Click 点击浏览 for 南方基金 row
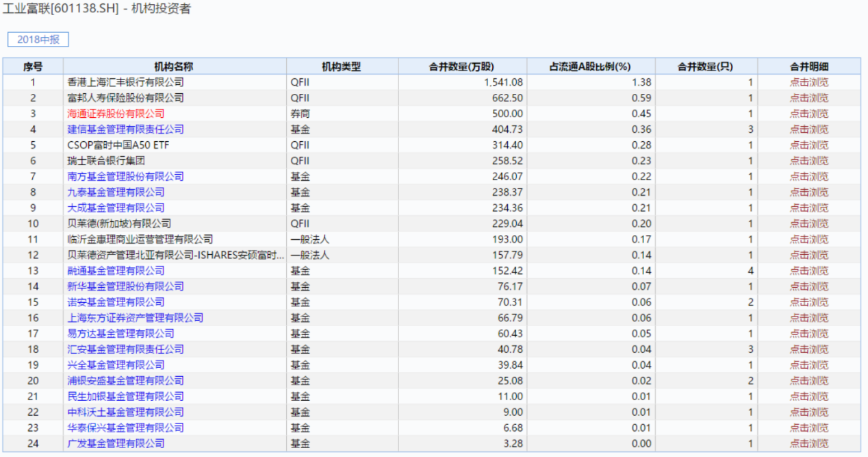868x457 pixels. 809,177
